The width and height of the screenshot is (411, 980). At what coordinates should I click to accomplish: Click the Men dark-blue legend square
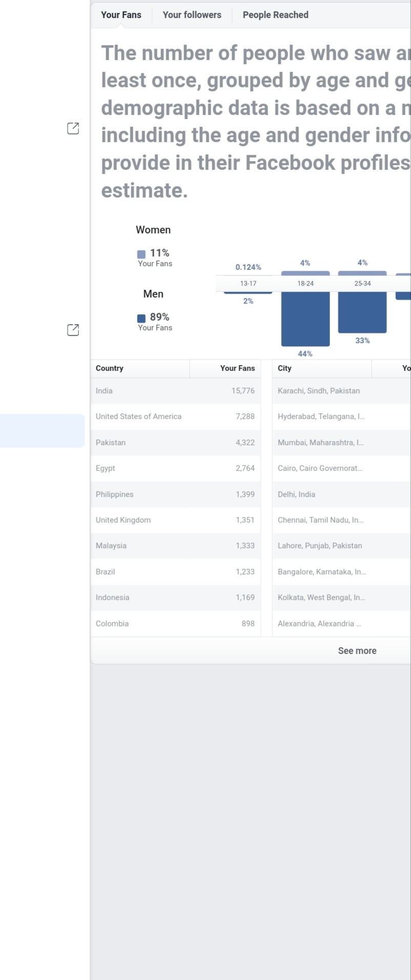(141, 318)
